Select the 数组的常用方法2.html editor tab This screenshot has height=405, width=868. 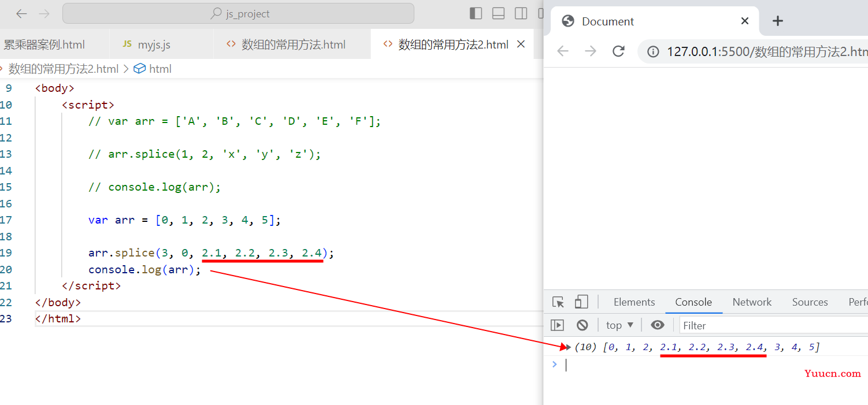454,44
